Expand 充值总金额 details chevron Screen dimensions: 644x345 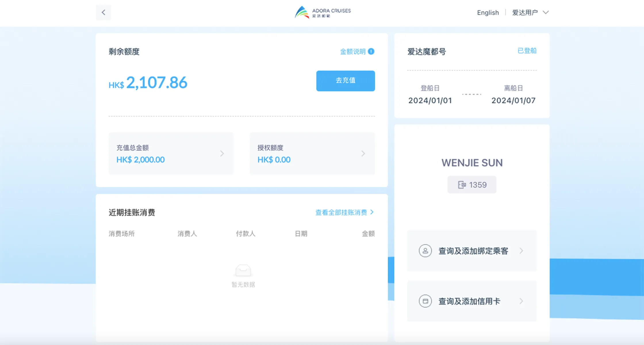click(x=222, y=154)
